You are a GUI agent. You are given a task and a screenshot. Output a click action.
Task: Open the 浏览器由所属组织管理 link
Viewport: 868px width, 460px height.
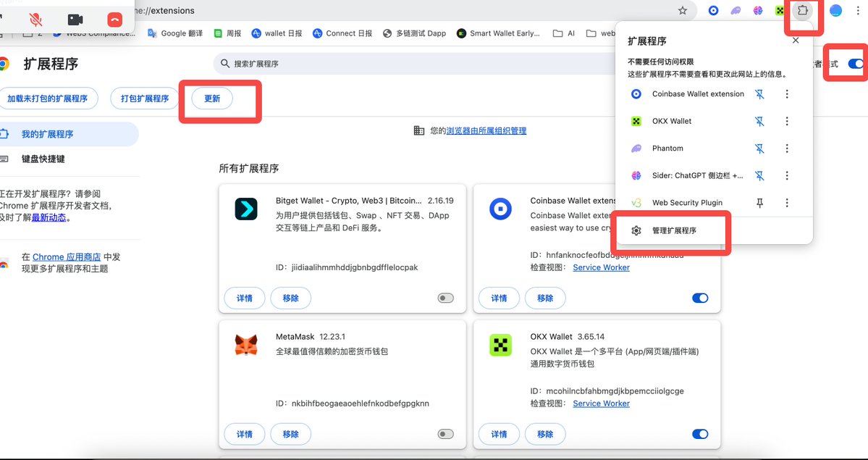click(x=486, y=131)
